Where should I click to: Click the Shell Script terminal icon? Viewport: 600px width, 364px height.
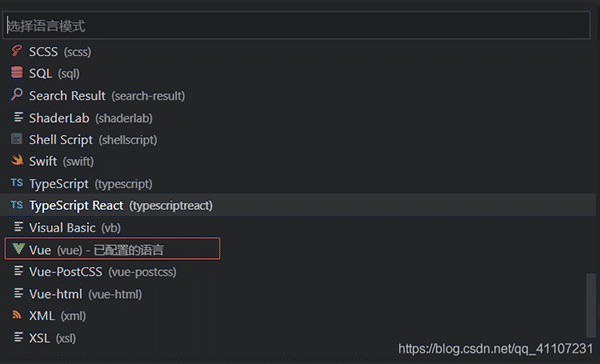(x=16, y=139)
